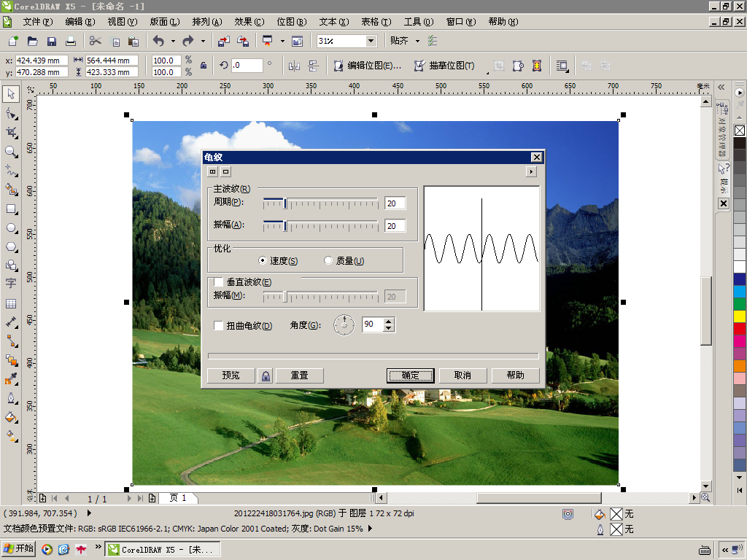Screen dimensions: 747x560
Task: Click the Undo arrow icon
Action: [x=158, y=41]
